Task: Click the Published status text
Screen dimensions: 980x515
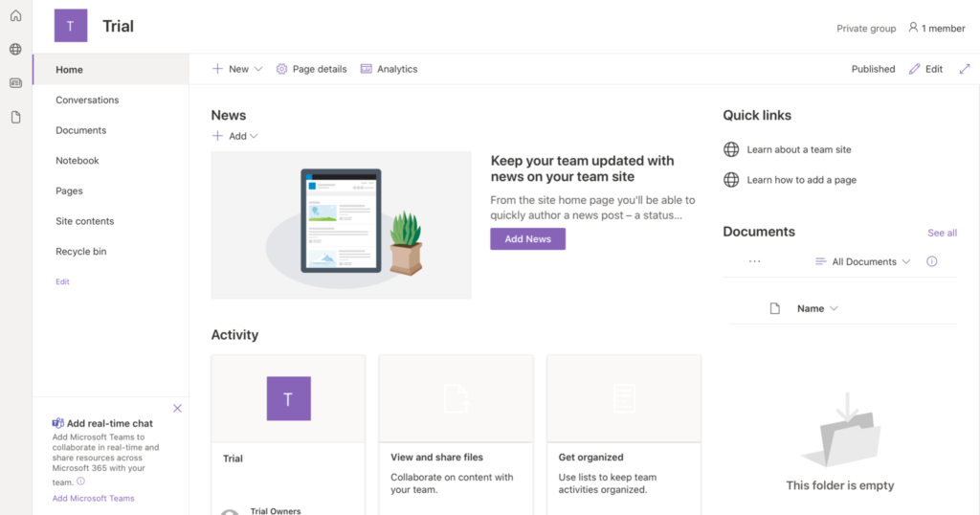Action: click(x=873, y=69)
